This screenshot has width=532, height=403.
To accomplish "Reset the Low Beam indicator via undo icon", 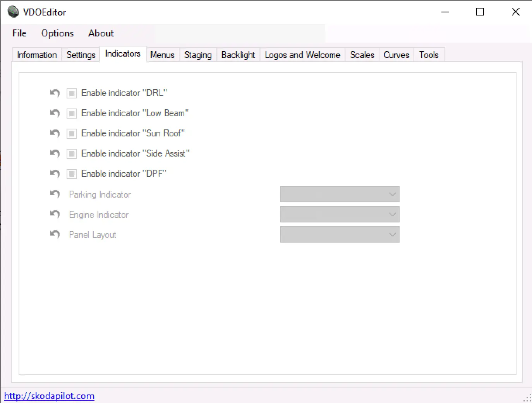I will tap(55, 113).
